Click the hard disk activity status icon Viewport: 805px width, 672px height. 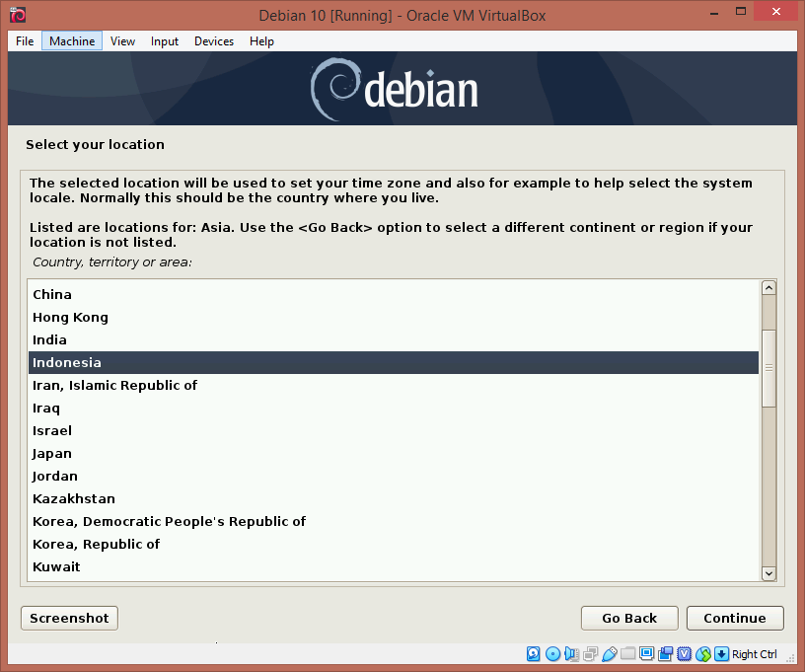(x=534, y=653)
